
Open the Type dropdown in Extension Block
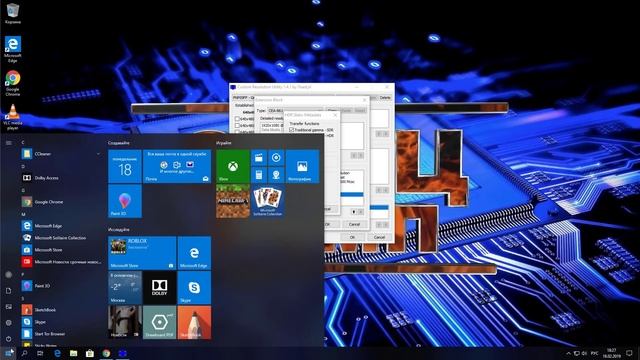pyautogui.click(x=295, y=111)
